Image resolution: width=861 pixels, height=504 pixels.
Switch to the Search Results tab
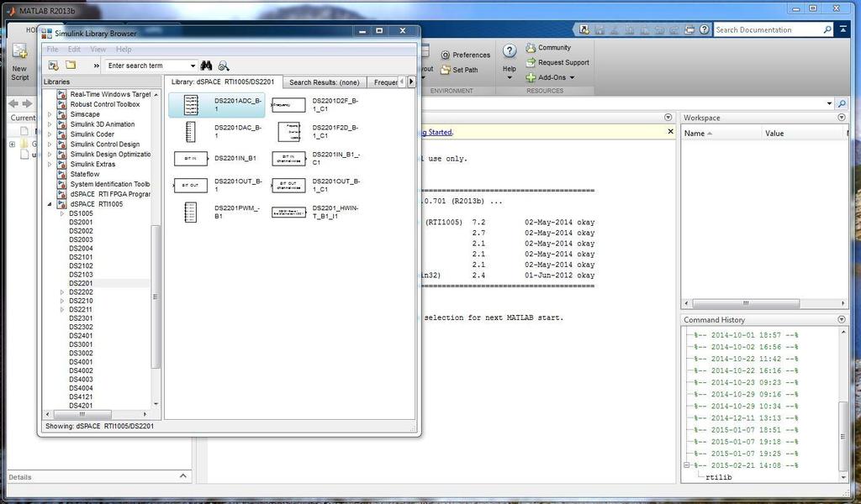coord(325,82)
